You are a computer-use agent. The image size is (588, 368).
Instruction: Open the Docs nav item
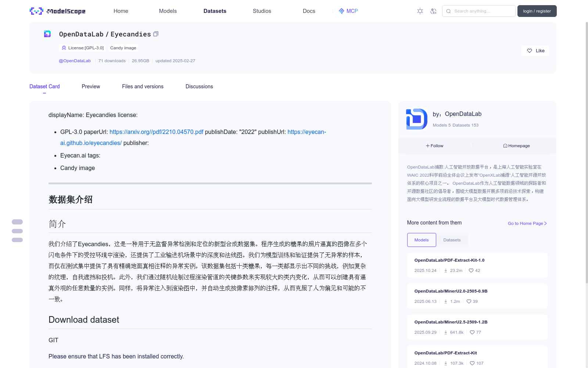click(x=309, y=11)
